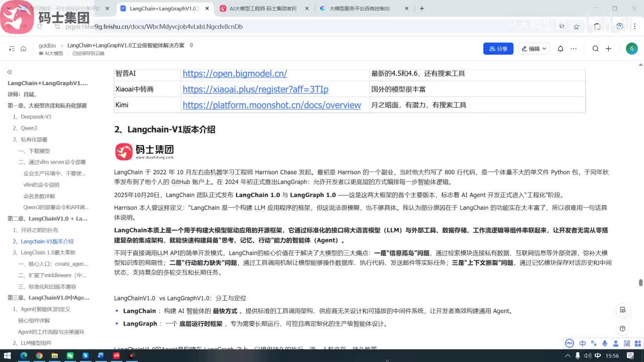Jump to outline item vllm的命令说明
The width and height of the screenshot is (644, 362).
coord(42,185)
